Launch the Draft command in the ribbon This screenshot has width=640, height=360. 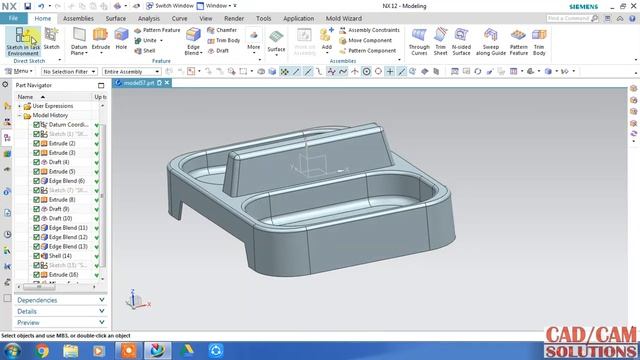tap(218, 51)
